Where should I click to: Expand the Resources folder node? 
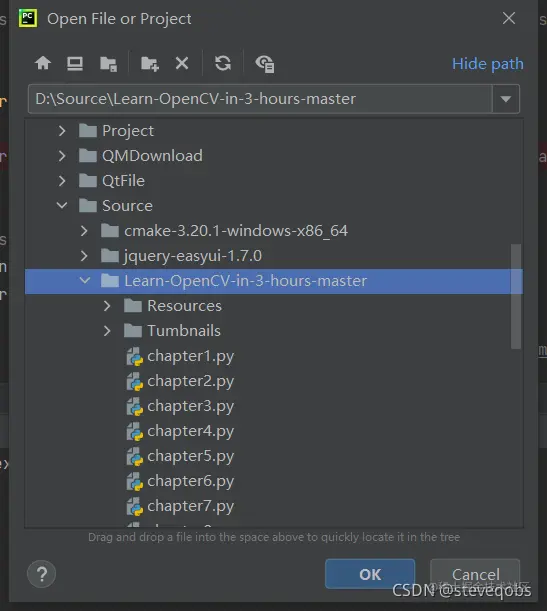[107, 306]
